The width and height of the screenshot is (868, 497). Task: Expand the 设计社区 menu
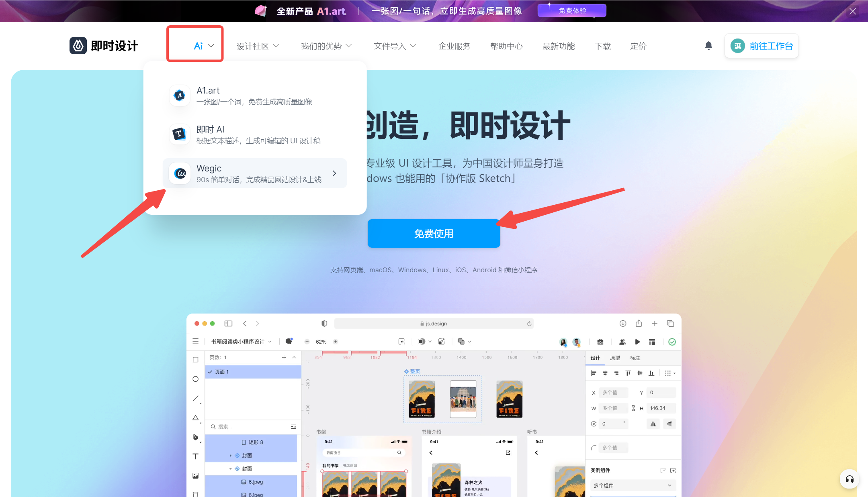tap(258, 46)
